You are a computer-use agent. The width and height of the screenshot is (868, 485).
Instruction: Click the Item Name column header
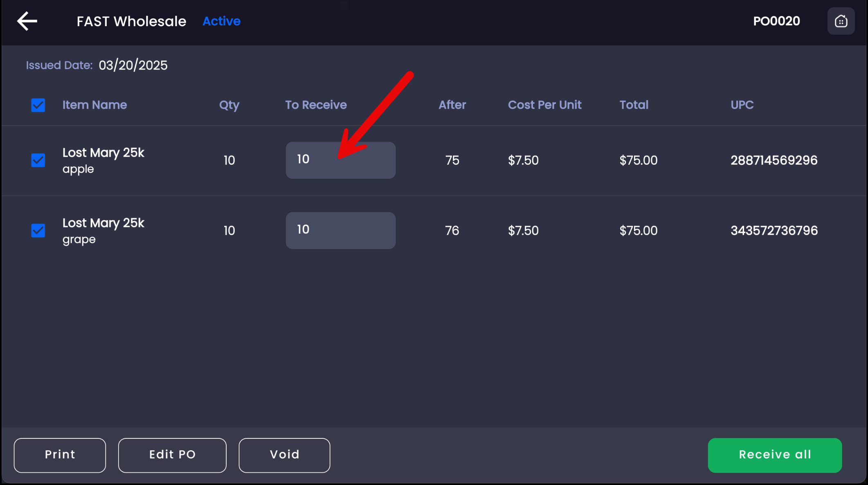point(94,105)
